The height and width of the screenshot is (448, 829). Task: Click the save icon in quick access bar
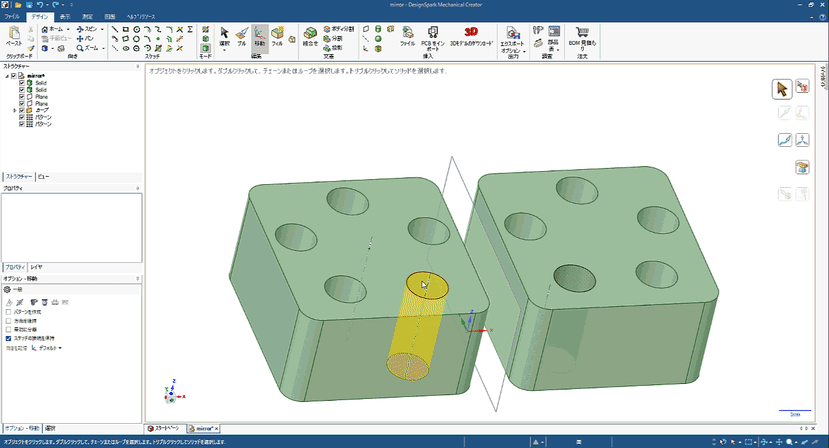(30, 5)
